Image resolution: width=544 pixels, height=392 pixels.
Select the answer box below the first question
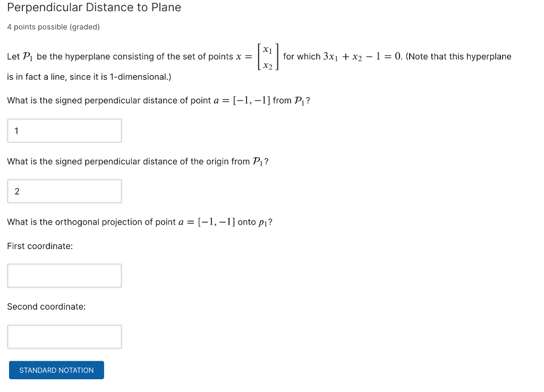click(x=64, y=130)
